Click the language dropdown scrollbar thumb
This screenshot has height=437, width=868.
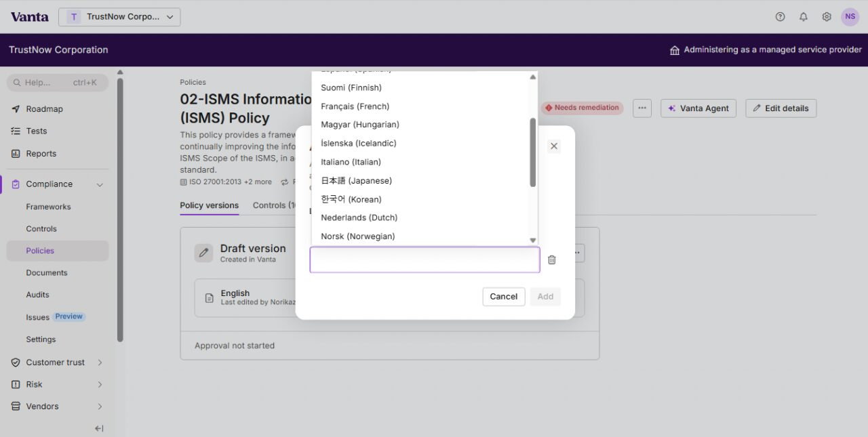point(533,152)
